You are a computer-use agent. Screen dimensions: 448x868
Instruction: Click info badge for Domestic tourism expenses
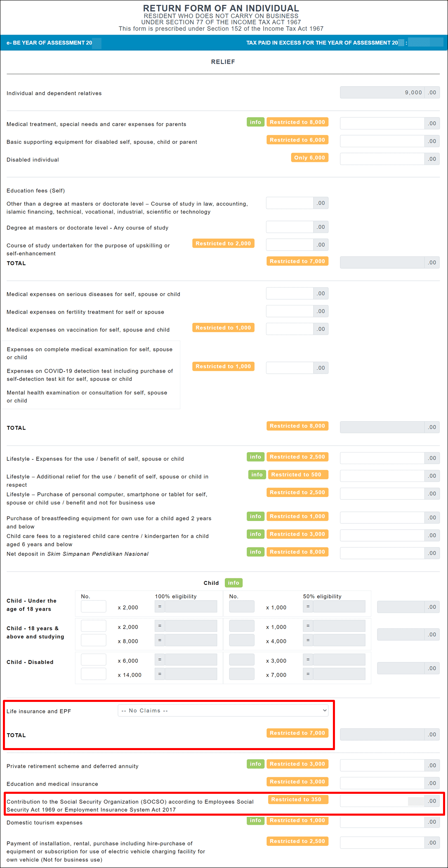[x=255, y=820]
